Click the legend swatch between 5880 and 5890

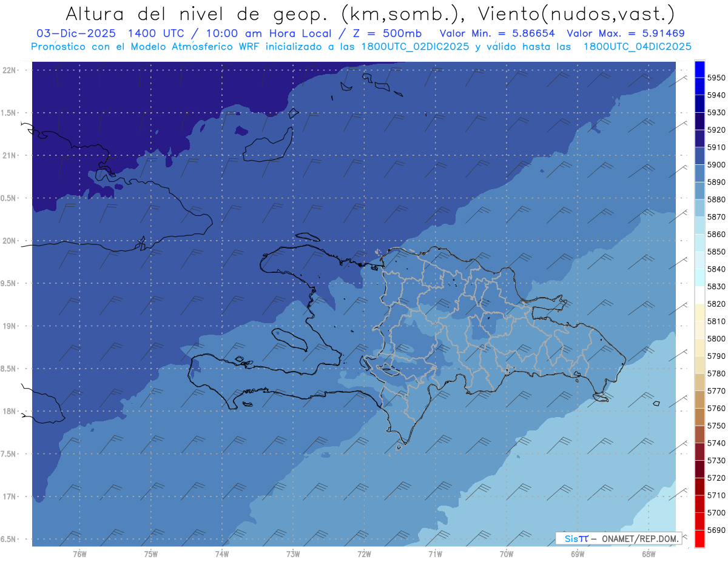699,191
